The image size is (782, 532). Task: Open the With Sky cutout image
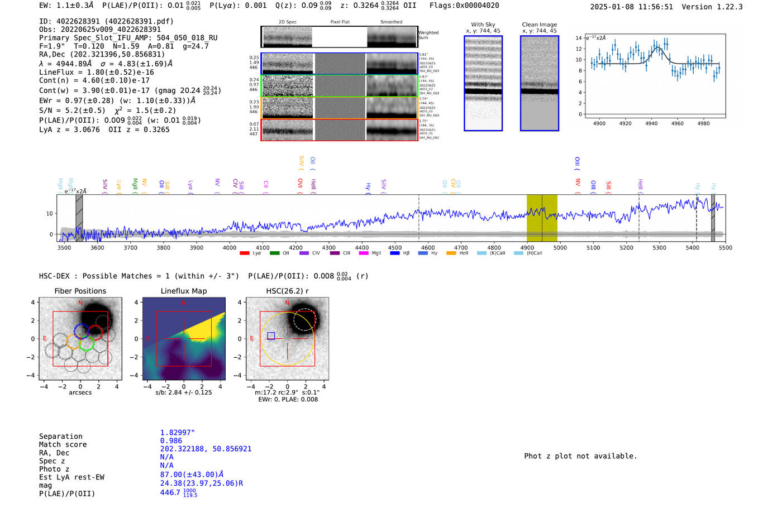[x=483, y=83]
